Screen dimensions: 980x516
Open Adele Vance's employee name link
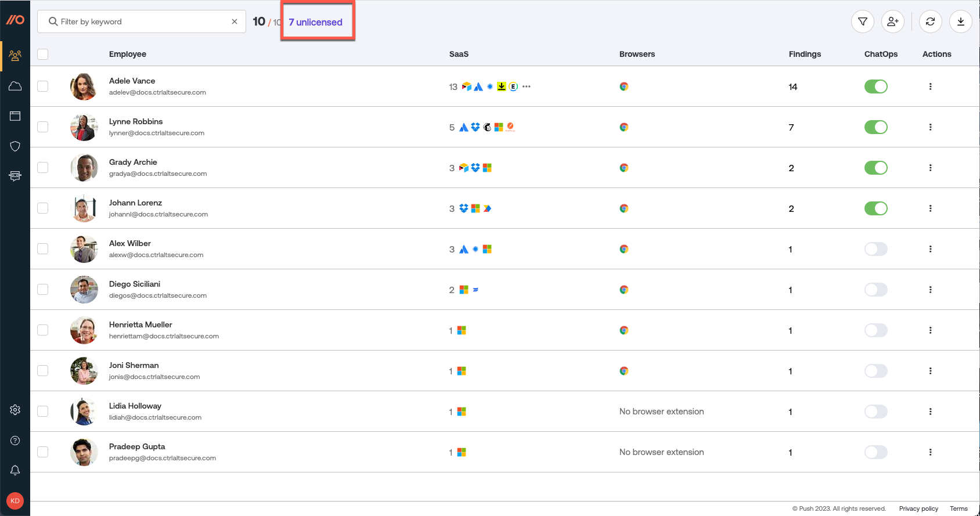[132, 81]
